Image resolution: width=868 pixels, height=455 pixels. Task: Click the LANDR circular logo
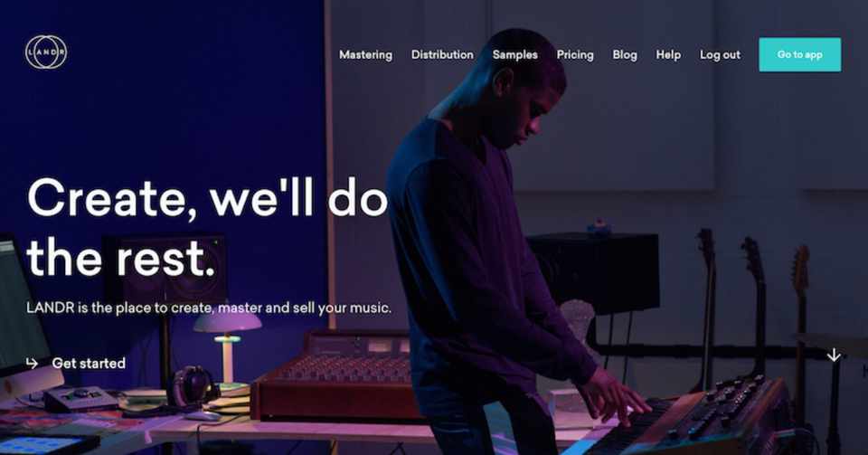pyautogui.click(x=46, y=52)
